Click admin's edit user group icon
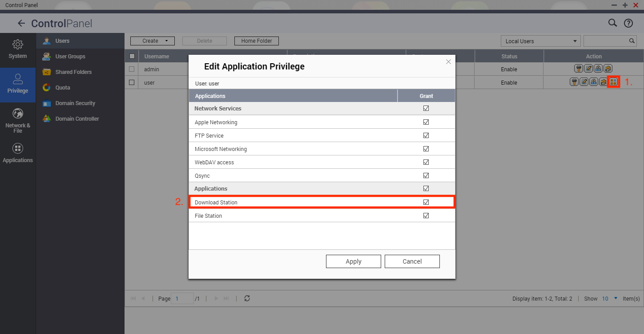 [x=598, y=69]
